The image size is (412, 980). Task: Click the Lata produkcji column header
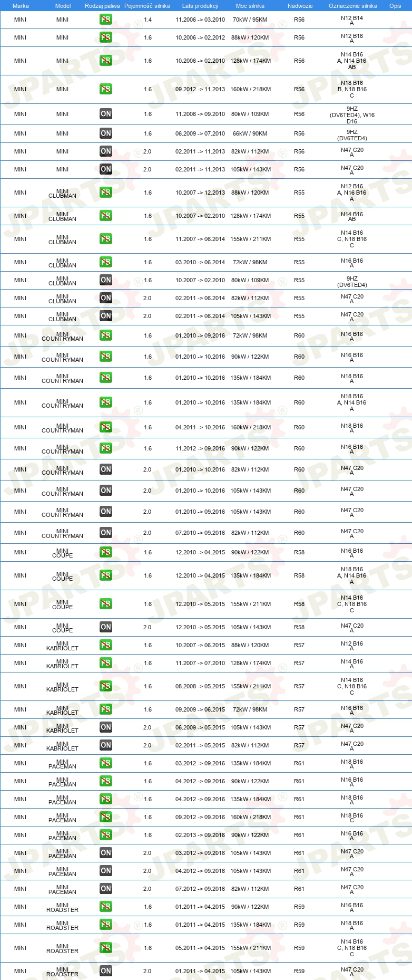[x=200, y=6]
